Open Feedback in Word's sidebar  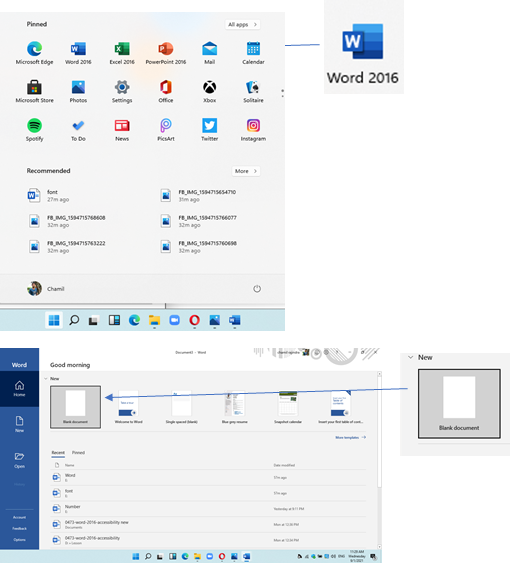point(19,529)
